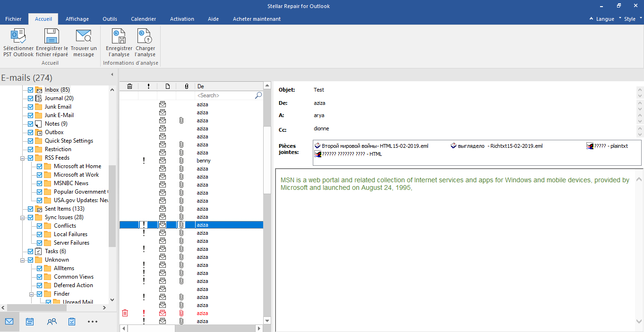Uncheck the Inbox (85) folder checkbox
The image size is (644, 332).
pyautogui.click(x=31, y=90)
